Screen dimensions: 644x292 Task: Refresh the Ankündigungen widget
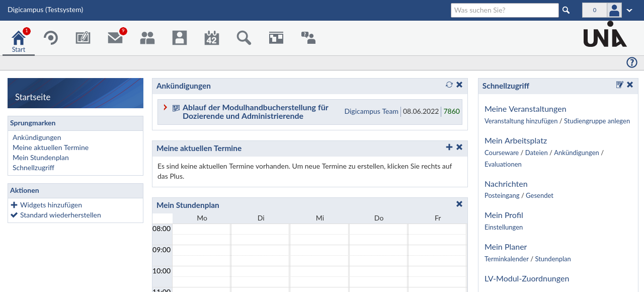tap(449, 85)
